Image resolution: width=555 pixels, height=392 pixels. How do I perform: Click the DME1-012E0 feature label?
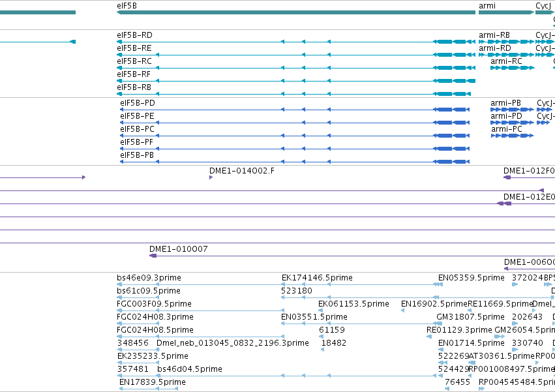pyautogui.click(x=529, y=197)
